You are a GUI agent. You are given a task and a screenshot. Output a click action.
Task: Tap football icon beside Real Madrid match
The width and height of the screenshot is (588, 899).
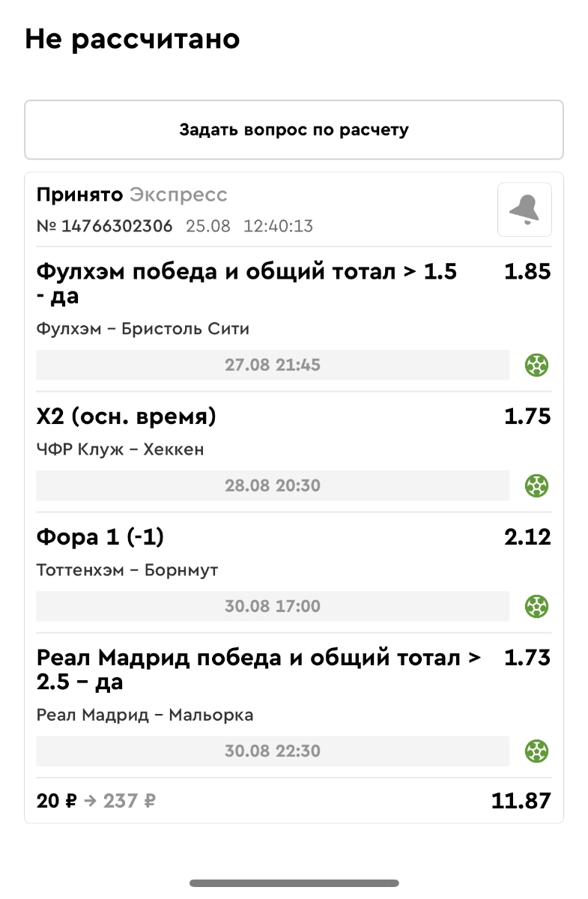pos(536,751)
